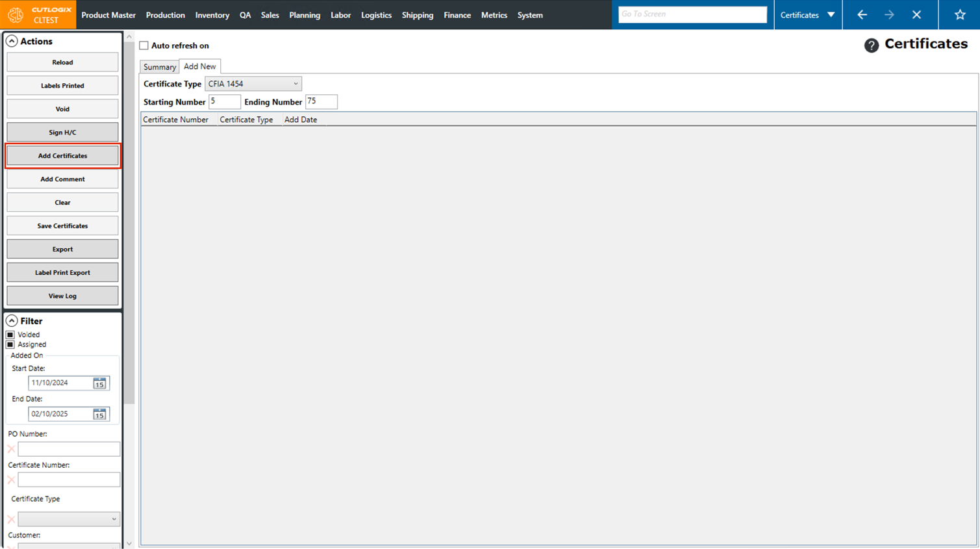The image size is (980, 549).
Task: Click the favorites star icon
Action: pyautogui.click(x=959, y=14)
